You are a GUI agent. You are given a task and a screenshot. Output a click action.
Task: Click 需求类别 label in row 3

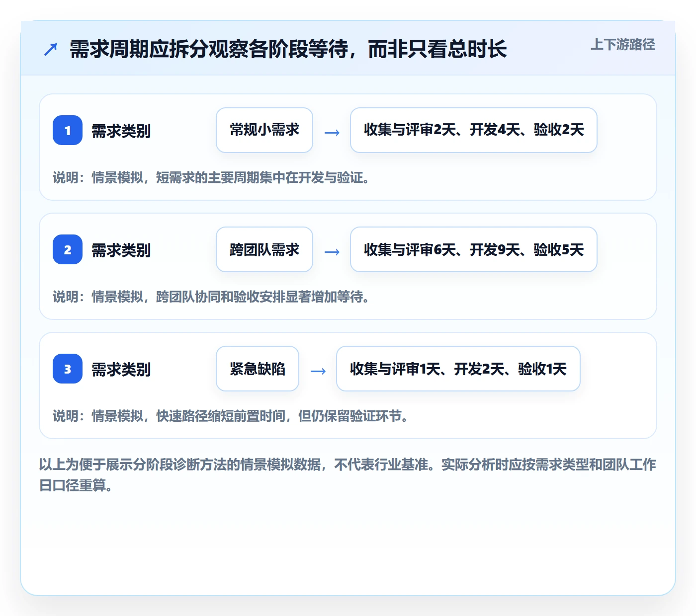coord(121,370)
